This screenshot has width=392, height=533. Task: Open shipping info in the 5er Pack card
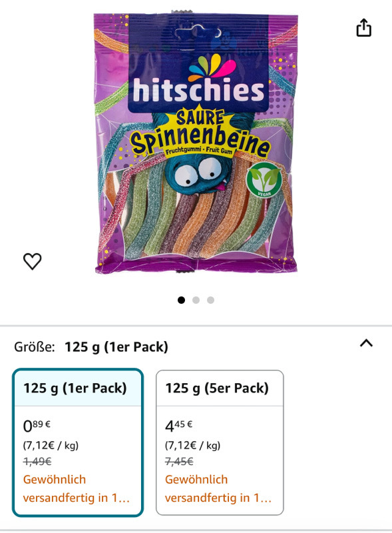click(x=218, y=488)
